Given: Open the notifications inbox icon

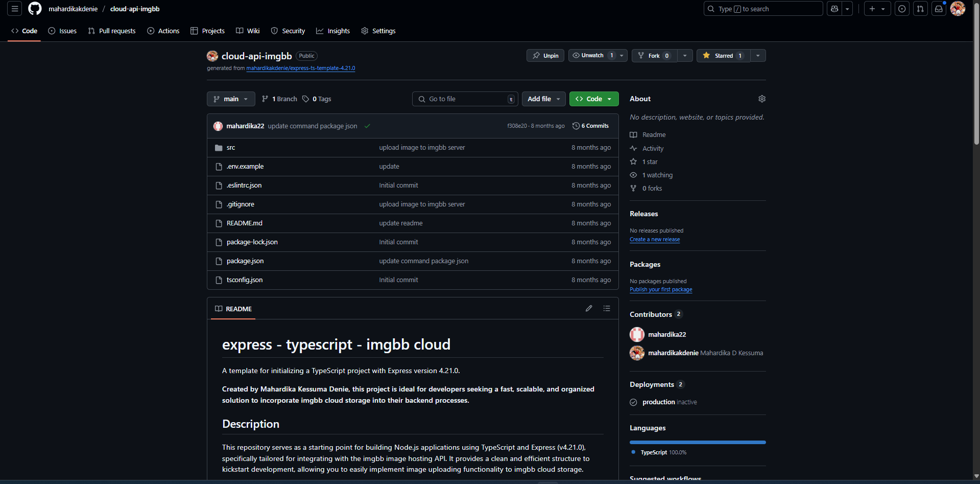Looking at the screenshot, I should [x=939, y=9].
